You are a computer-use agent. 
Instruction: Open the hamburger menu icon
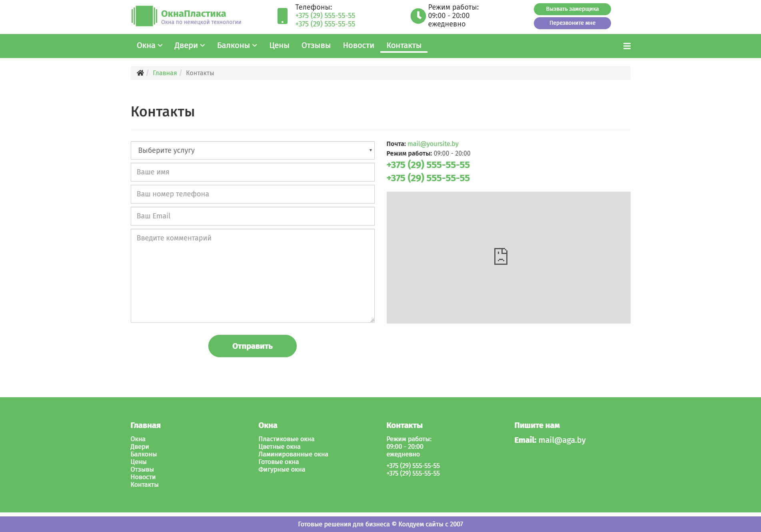tap(627, 46)
